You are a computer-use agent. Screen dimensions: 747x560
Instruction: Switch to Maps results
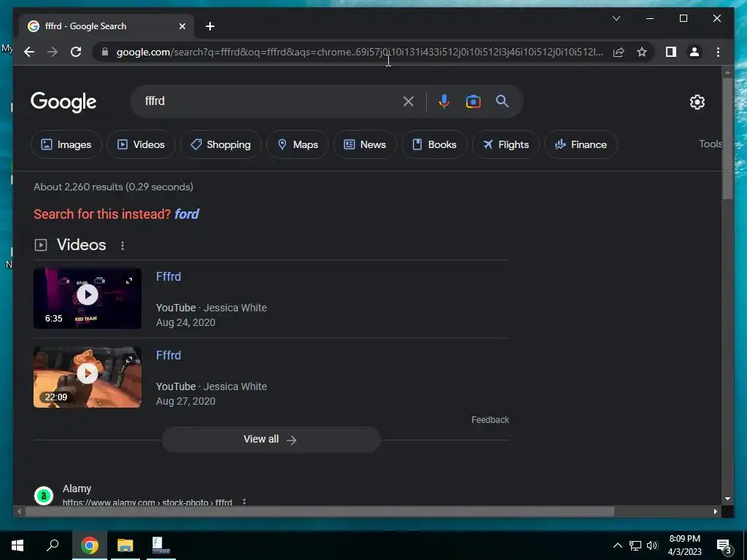[298, 144]
